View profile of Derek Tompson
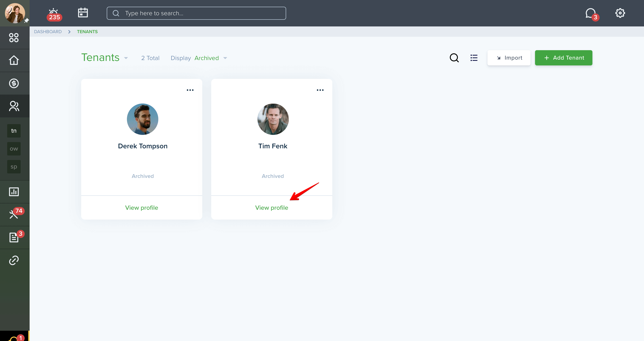The height and width of the screenshot is (341, 644). pos(141,208)
